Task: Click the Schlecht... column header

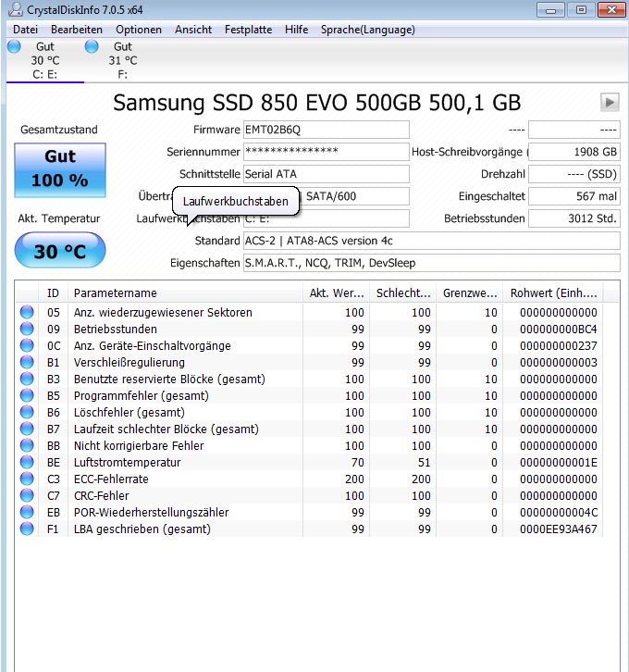Action: [x=403, y=293]
